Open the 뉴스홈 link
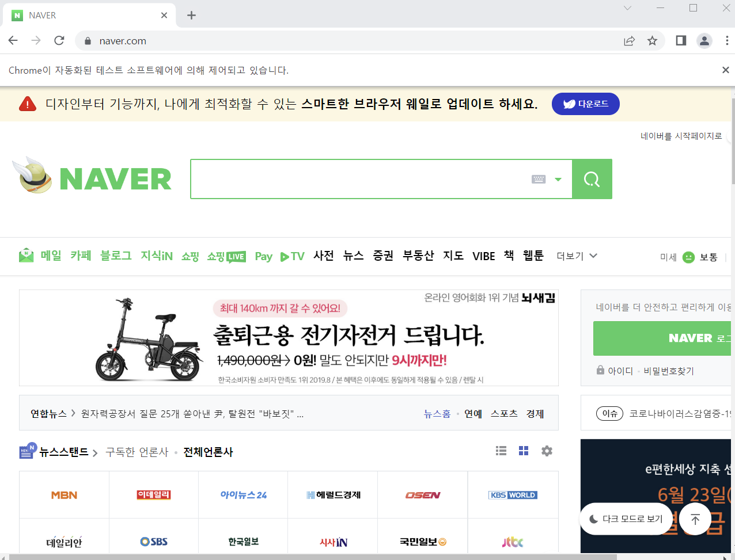 click(x=437, y=413)
